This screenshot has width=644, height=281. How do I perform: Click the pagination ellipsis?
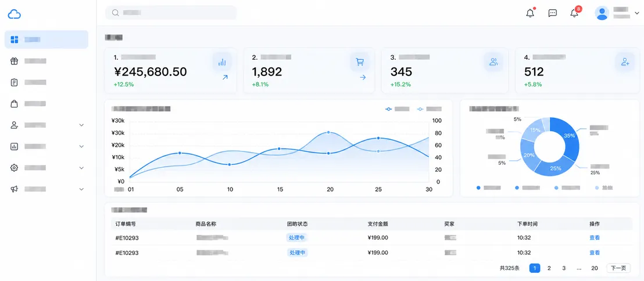click(x=579, y=268)
